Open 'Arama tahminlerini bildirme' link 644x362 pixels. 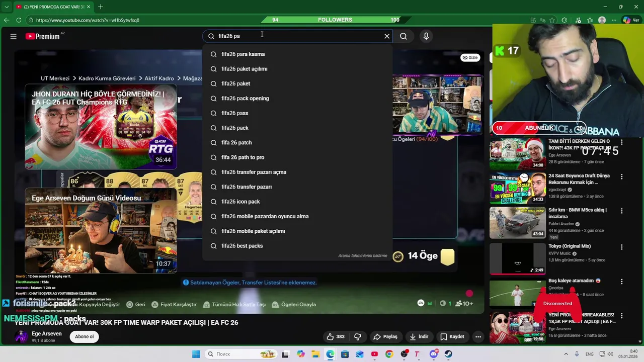(x=363, y=256)
